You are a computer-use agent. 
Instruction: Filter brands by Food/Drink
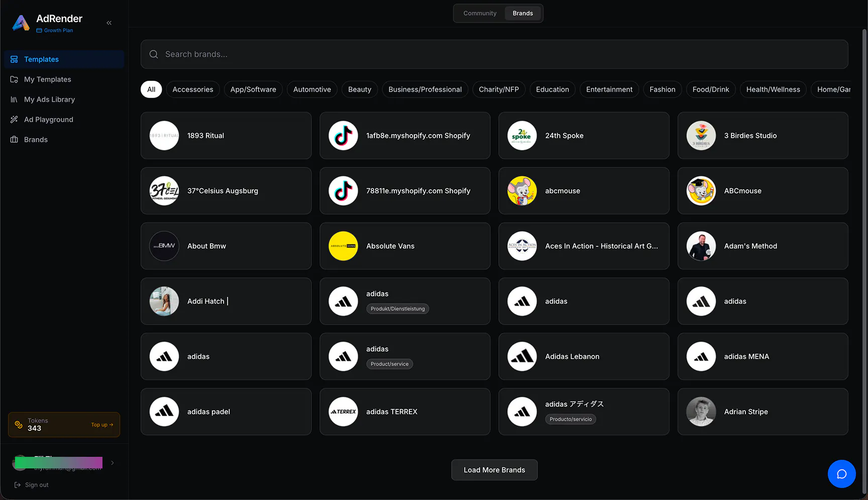coord(711,89)
